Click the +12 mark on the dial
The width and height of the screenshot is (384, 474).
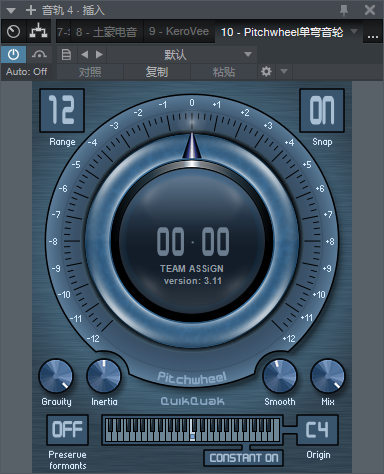tap(289, 339)
